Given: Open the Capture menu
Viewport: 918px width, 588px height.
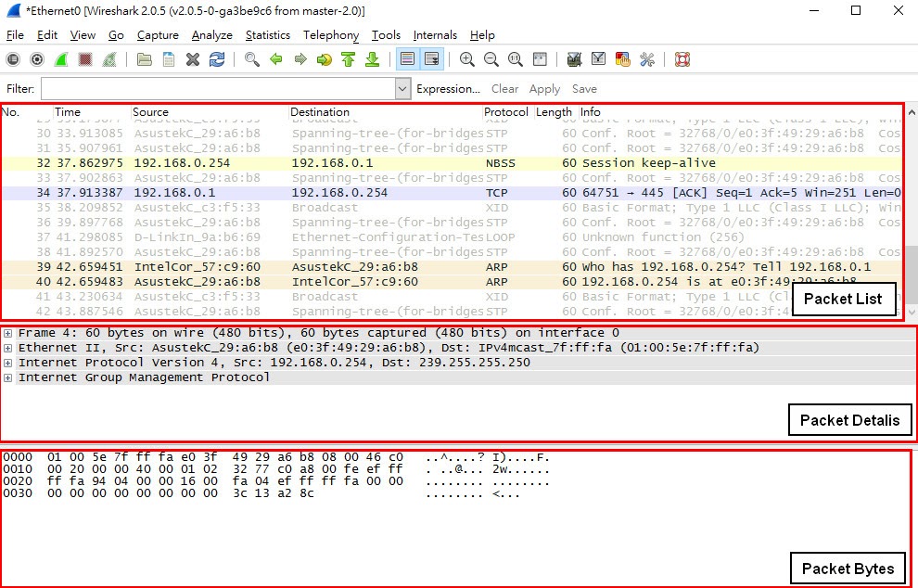Looking at the screenshot, I should click(158, 35).
